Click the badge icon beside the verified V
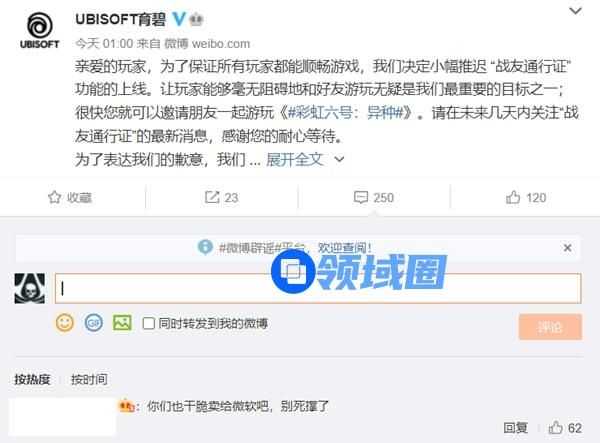Screen dimensions: 600x443 [196, 19]
